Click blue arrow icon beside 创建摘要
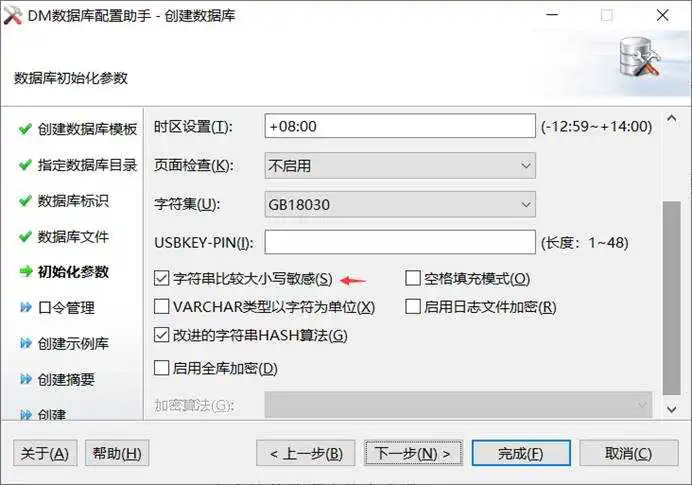This screenshot has width=692, height=485. (26, 379)
